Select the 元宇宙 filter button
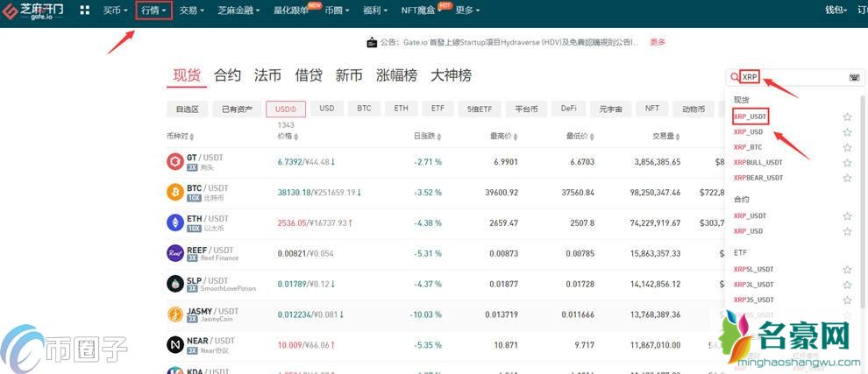The height and width of the screenshot is (374, 868). click(610, 109)
